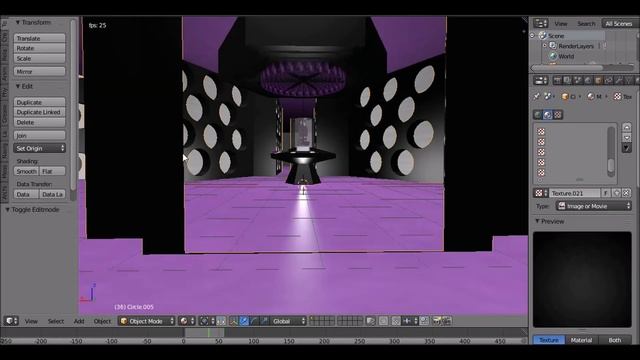Select the first texture slot

click(571, 131)
